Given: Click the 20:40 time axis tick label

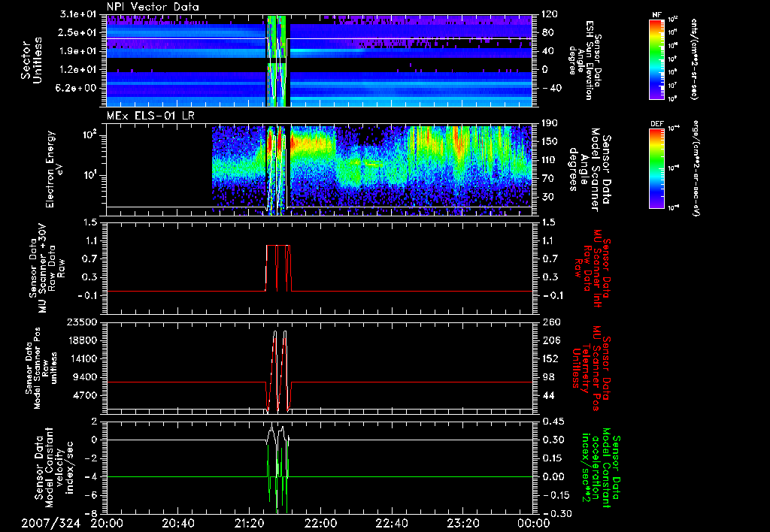Looking at the screenshot, I should click(178, 522).
